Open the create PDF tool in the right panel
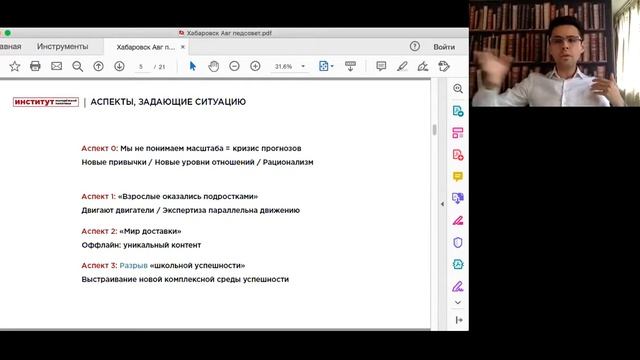Viewport: 640px width, 360px height. click(458, 155)
